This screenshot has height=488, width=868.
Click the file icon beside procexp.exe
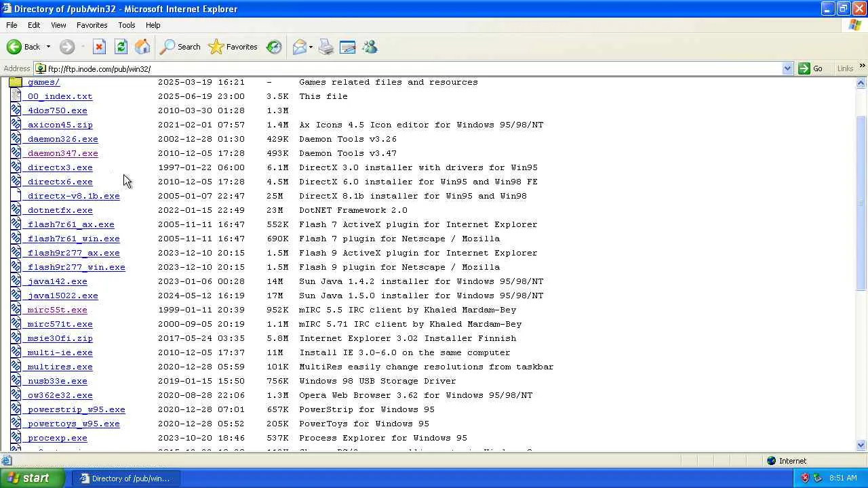tap(16, 438)
